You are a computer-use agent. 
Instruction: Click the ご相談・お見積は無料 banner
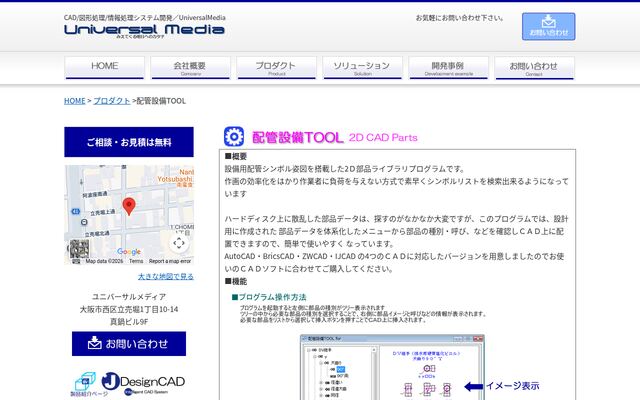(x=129, y=142)
